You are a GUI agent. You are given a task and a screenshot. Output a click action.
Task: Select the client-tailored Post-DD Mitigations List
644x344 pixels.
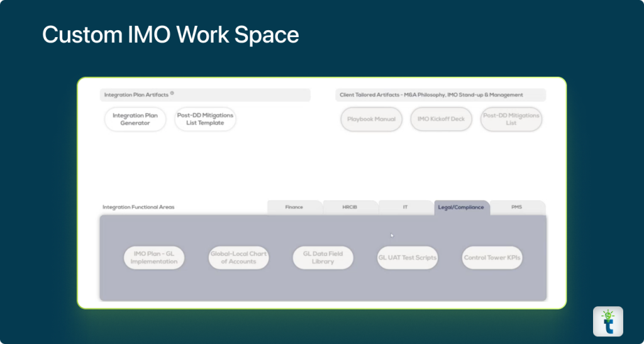point(511,119)
